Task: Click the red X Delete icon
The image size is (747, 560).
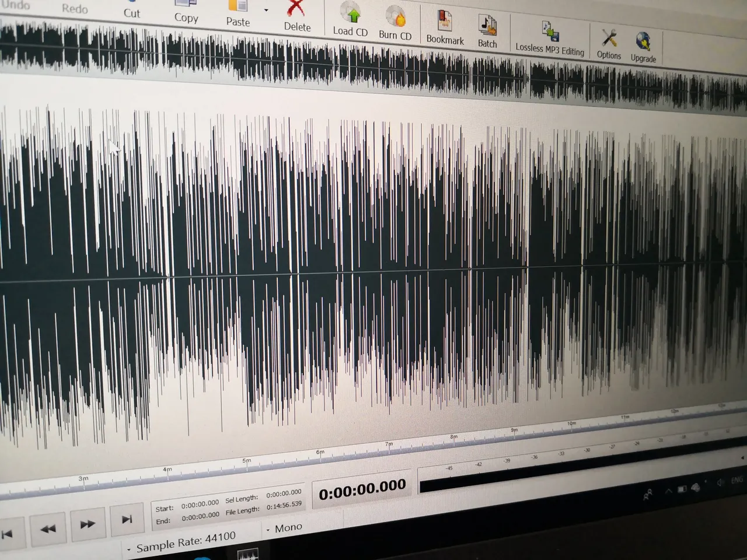Action: click(x=296, y=8)
